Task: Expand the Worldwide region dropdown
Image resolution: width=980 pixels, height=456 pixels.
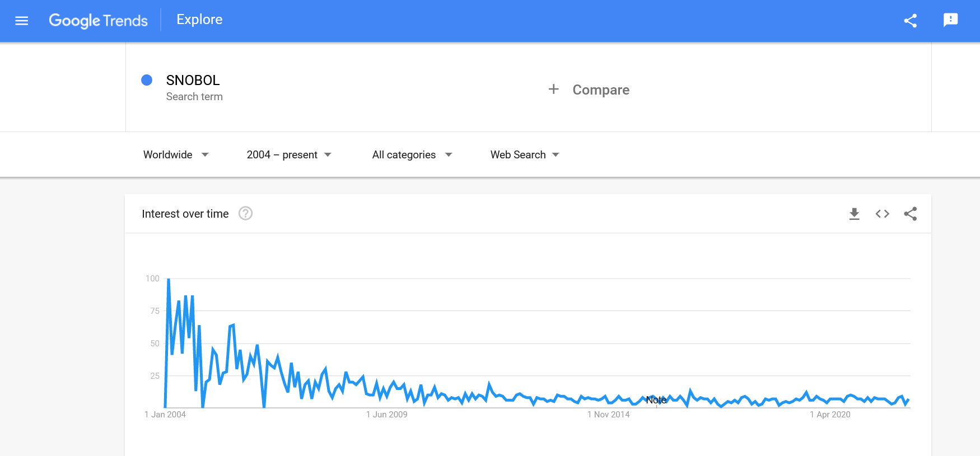Action: tap(176, 155)
